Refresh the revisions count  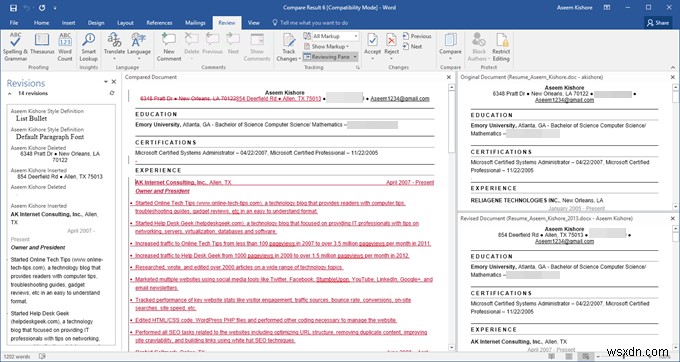point(112,93)
